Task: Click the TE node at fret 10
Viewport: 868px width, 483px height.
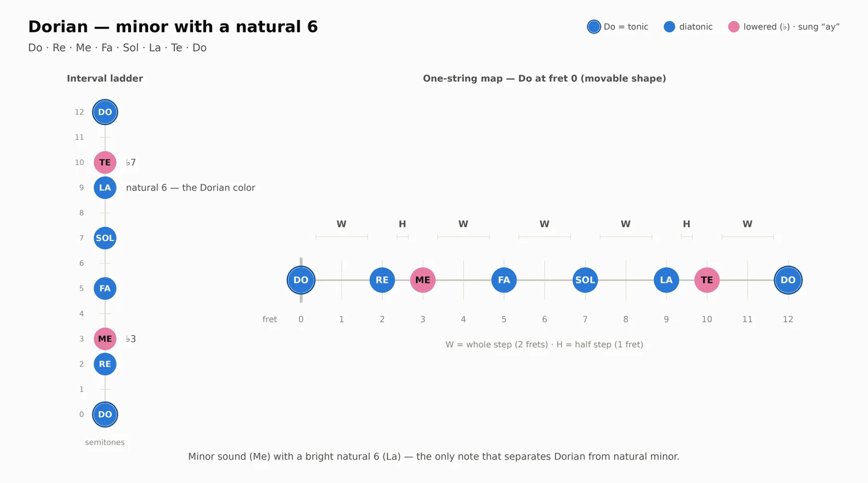Action: (x=707, y=280)
